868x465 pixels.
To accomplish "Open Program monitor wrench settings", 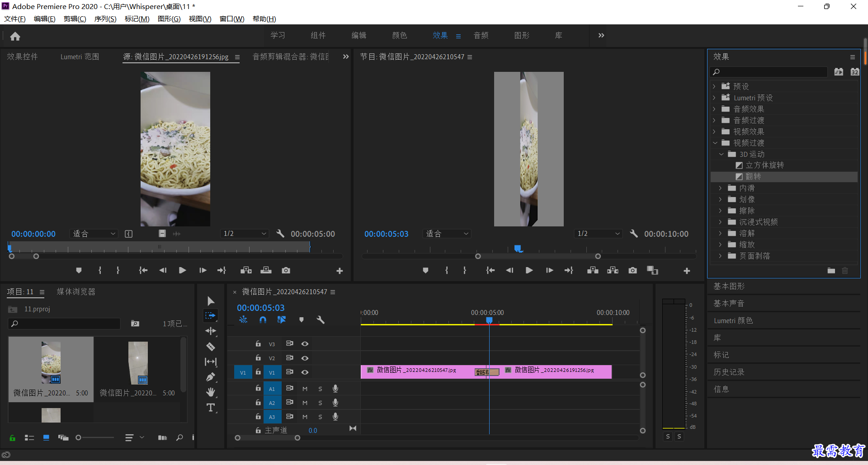I will [634, 234].
